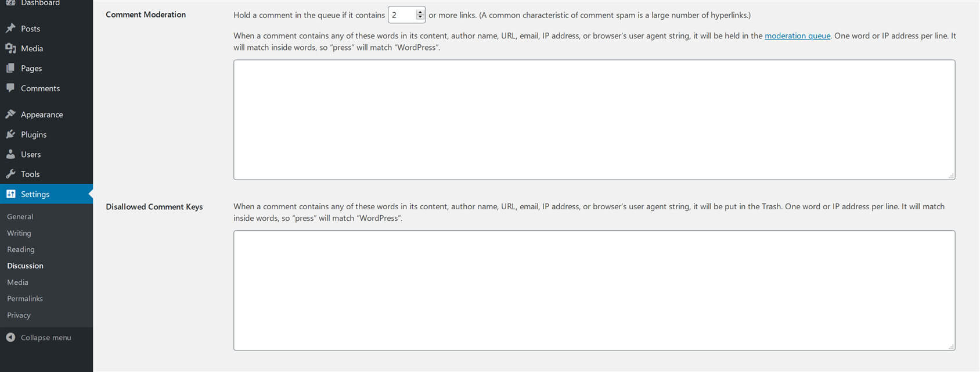980x372 pixels.
Task: Decrement the comment links spinner down arrow
Action: pyautogui.click(x=420, y=18)
